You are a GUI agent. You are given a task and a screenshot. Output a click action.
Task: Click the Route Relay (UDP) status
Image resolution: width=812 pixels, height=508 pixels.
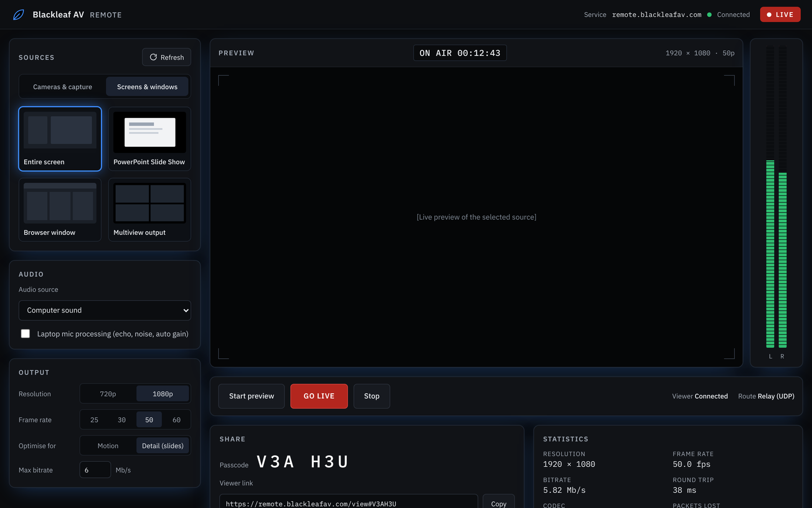click(x=766, y=396)
